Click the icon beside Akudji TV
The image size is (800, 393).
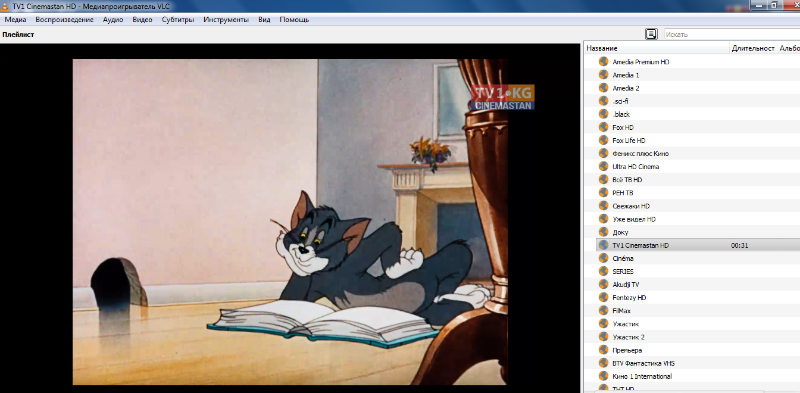pyautogui.click(x=604, y=284)
